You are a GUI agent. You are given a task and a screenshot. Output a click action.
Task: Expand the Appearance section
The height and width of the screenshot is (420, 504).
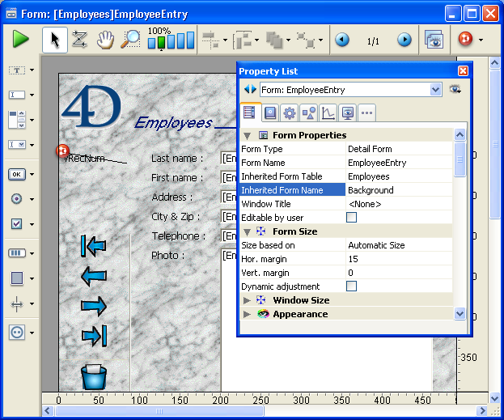click(x=248, y=314)
